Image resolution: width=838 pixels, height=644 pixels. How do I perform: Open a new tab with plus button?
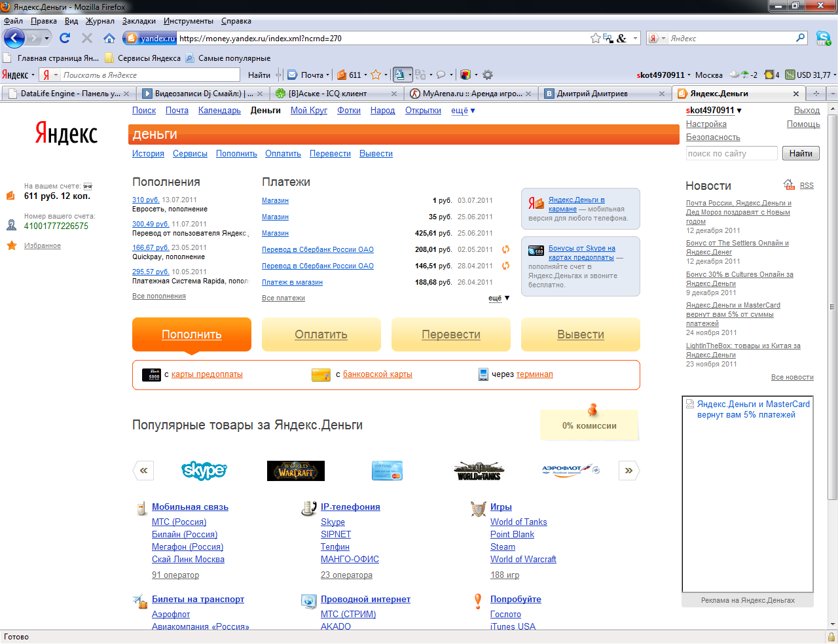coord(816,94)
